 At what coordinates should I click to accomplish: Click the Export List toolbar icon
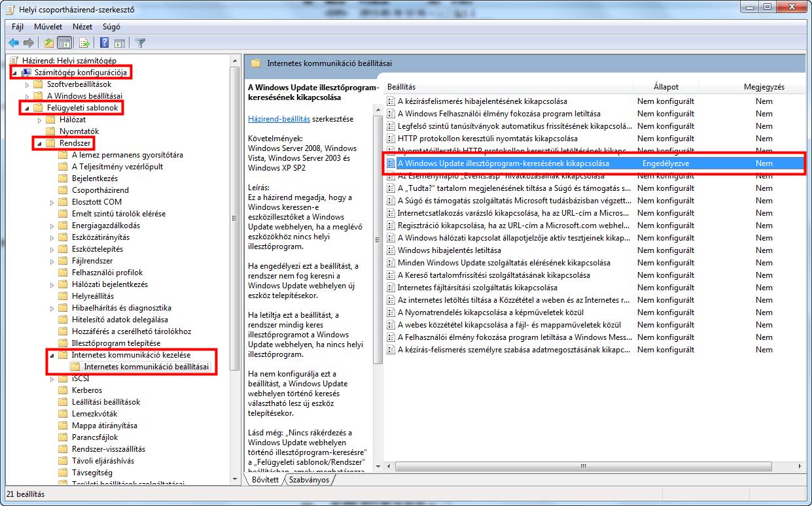84,42
